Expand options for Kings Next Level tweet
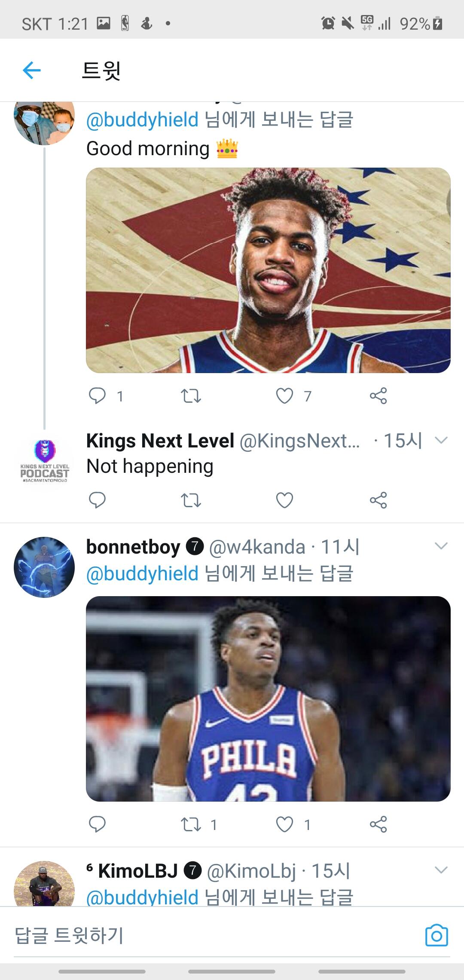 (x=441, y=440)
